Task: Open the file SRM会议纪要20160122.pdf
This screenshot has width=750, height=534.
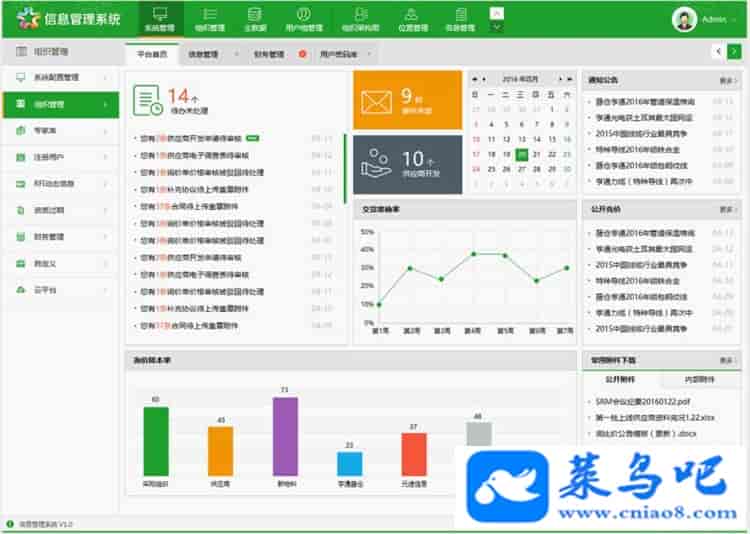Action: tap(643, 401)
